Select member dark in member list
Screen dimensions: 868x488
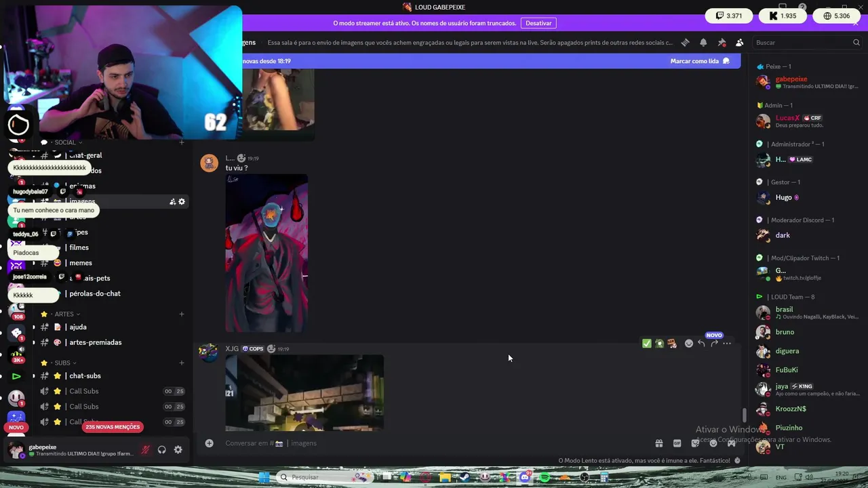pyautogui.click(x=807, y=235)
